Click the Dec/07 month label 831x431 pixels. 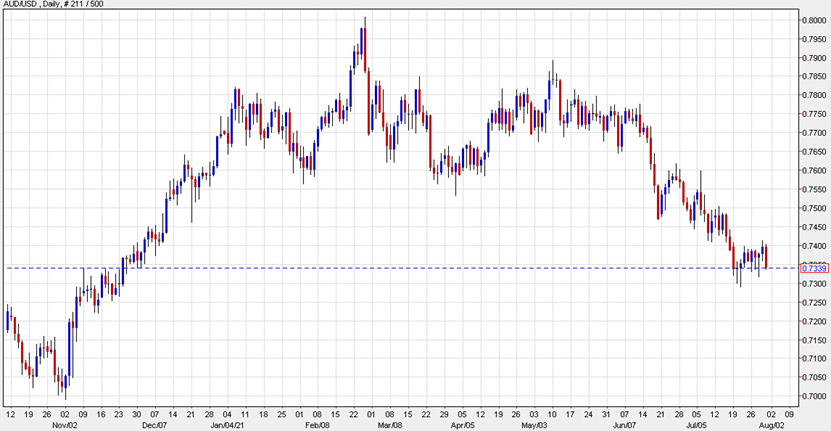[155, 426]
